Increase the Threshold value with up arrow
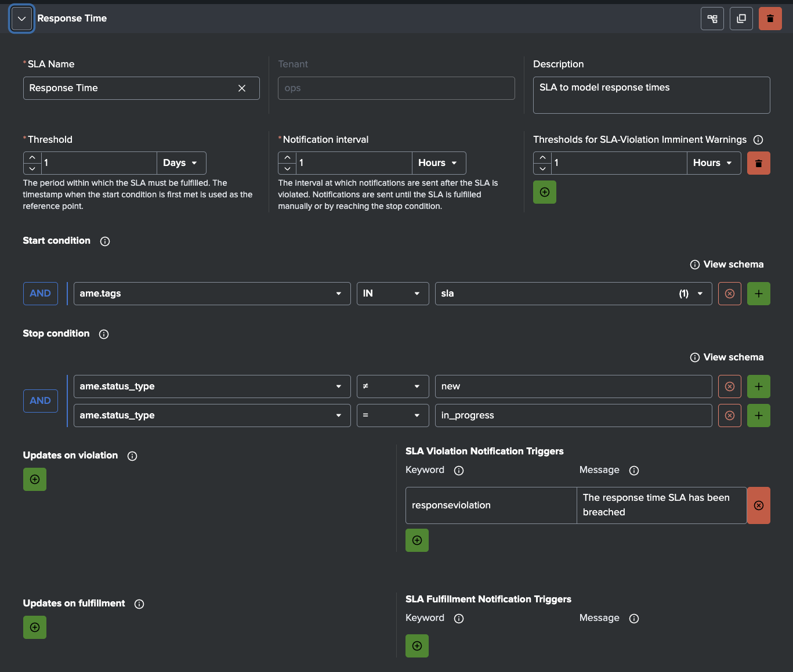This screenshot has height=672, width=793. coord(32,157)
